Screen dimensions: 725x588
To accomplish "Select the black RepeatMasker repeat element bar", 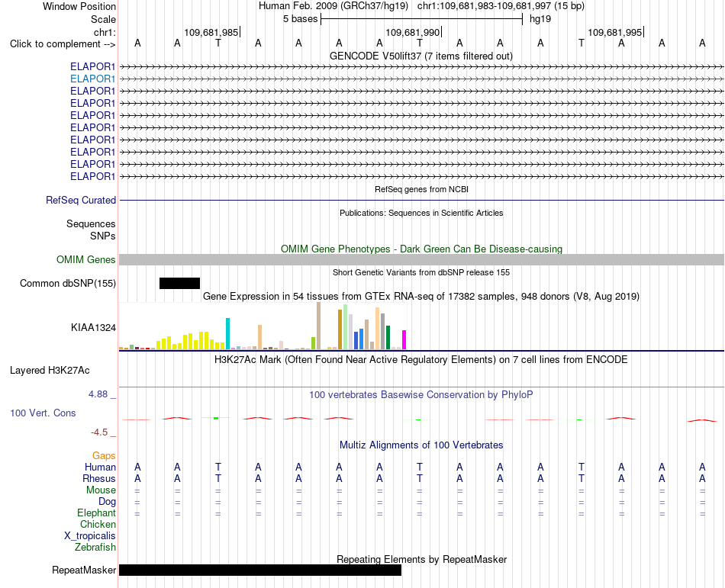I will pos(259,570).
